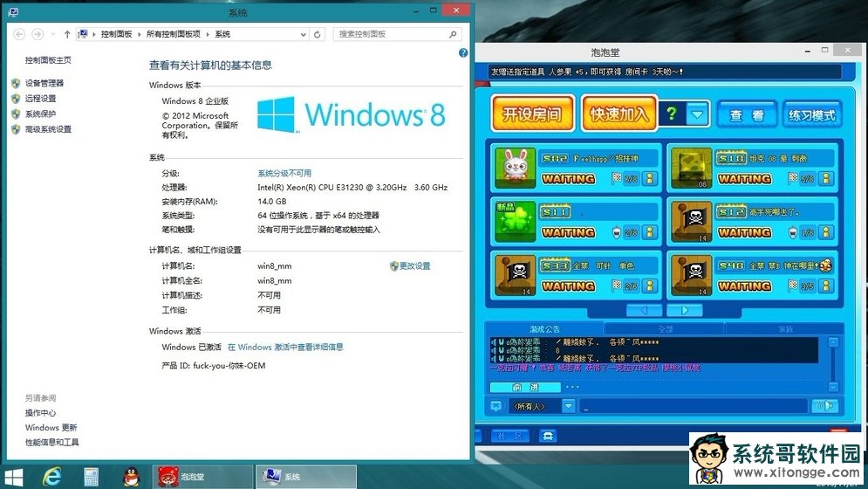Image resolution: width=868 pixels, height=489 pixels.
Task: Click the chat log vertical scrollbar
Action: point(833,362)
